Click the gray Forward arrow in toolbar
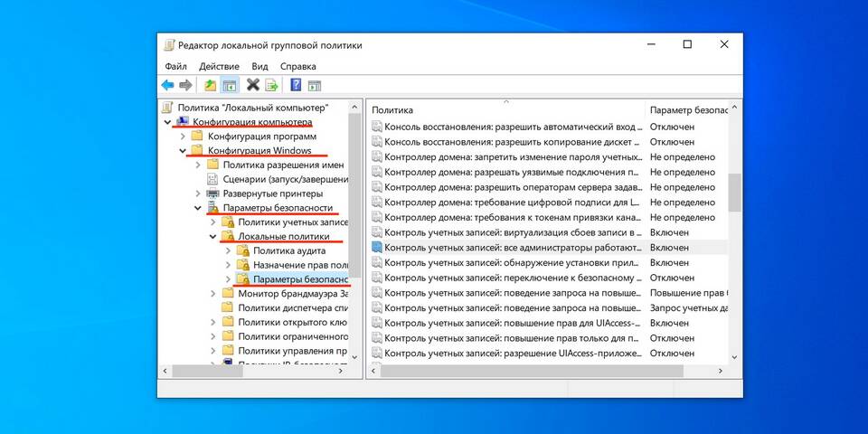 (x=185, y=85)
